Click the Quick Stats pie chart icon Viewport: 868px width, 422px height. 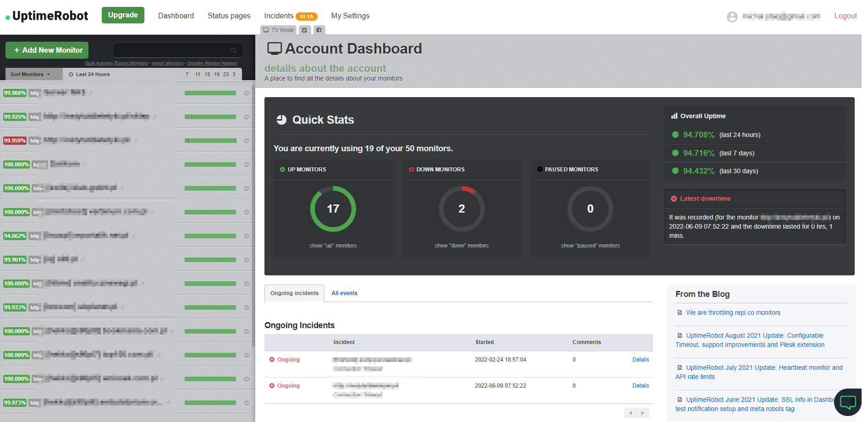[281, 120]
